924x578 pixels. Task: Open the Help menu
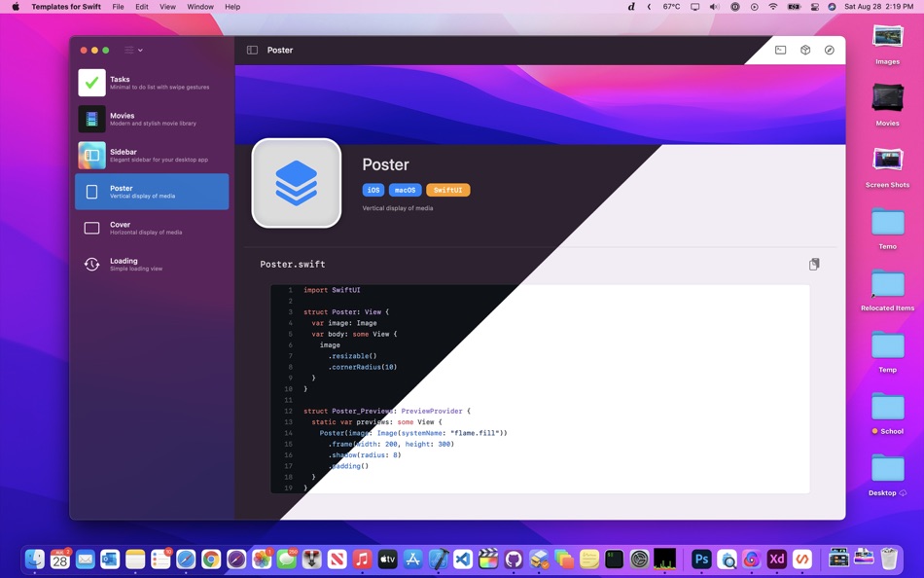click(x=232, y=7)
